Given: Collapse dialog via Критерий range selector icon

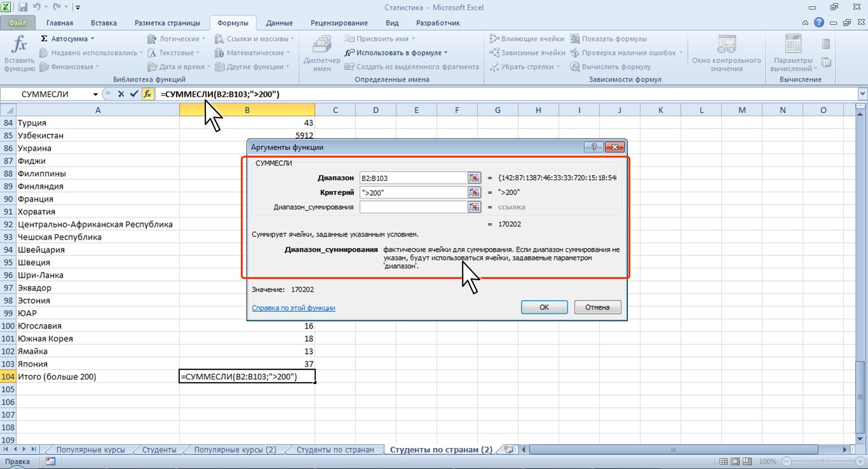Looking at the screenshot, I should click(475, 193).
